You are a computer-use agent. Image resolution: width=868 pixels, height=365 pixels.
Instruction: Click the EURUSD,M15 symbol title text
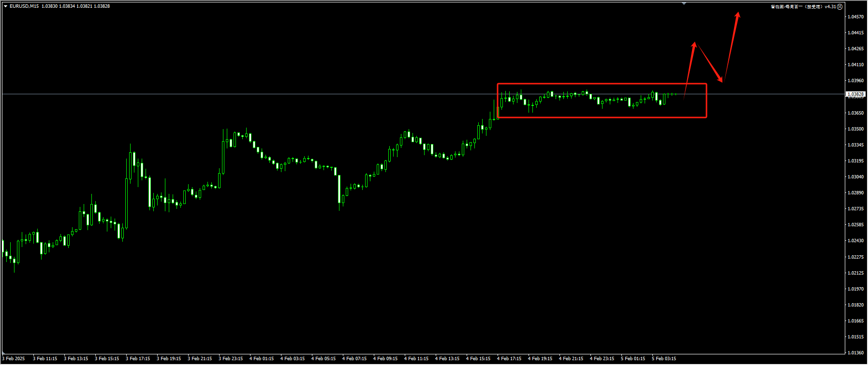tap(24, 6)
